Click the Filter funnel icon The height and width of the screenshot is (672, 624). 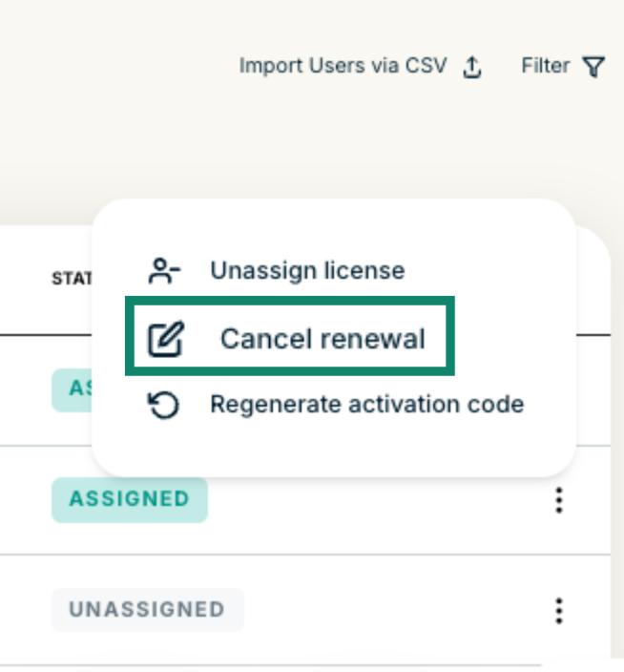(x=593, y=67)
